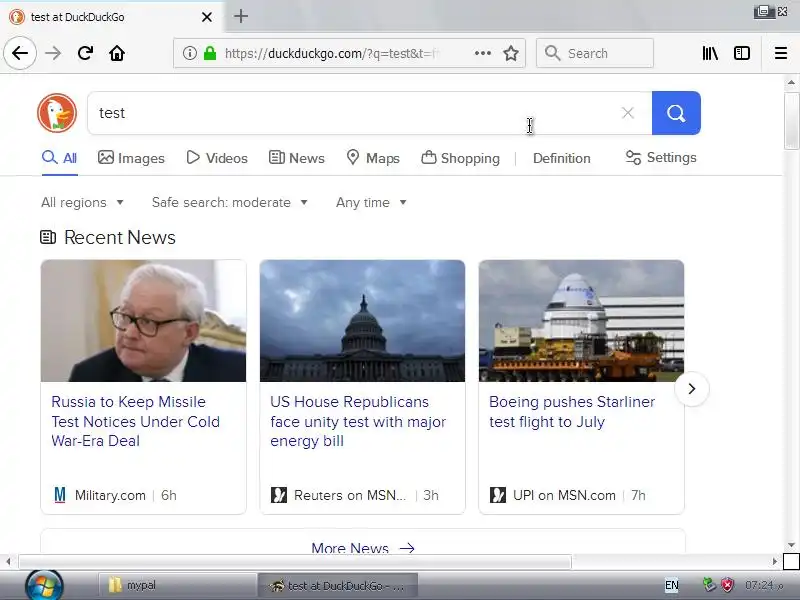The image size is (800, 600).
Task: Open 'US House Republicans face unity test' article
Action: (x=358, y=421)
